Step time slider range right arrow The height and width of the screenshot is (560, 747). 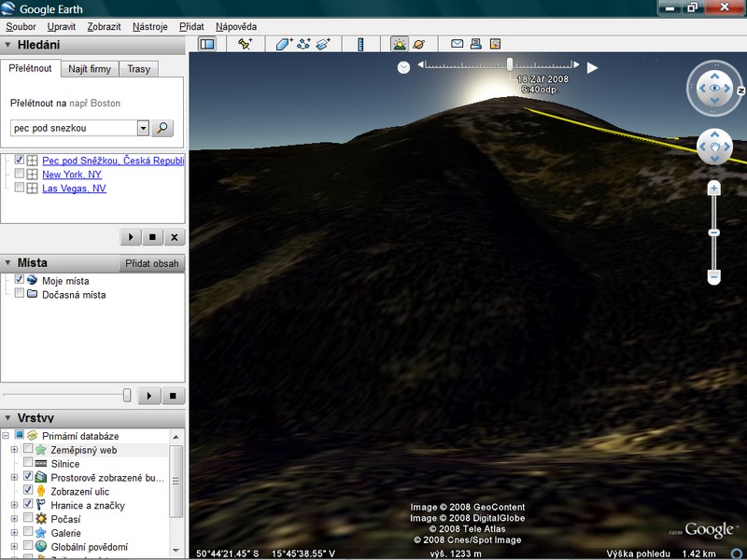click(576, 64)
